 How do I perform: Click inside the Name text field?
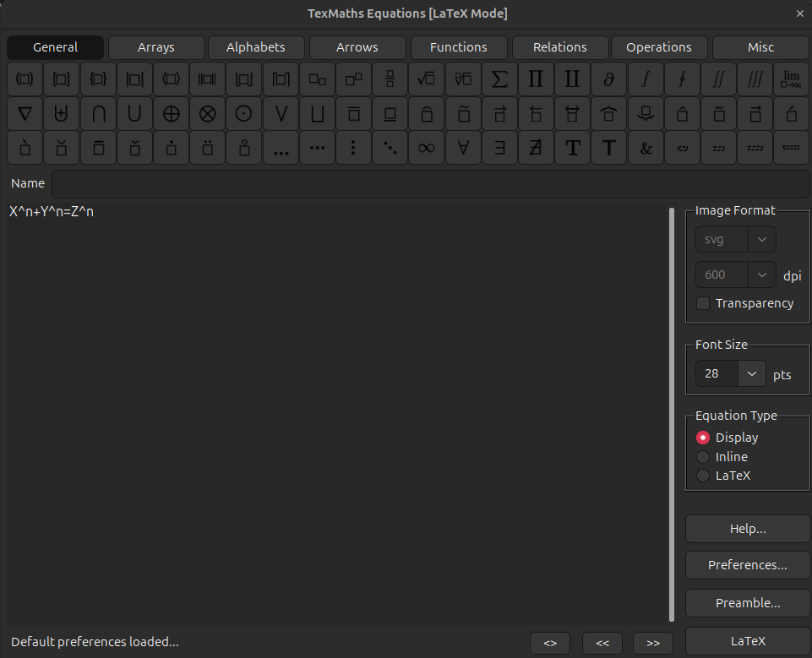pyautogui.click(x=430, y=183)
